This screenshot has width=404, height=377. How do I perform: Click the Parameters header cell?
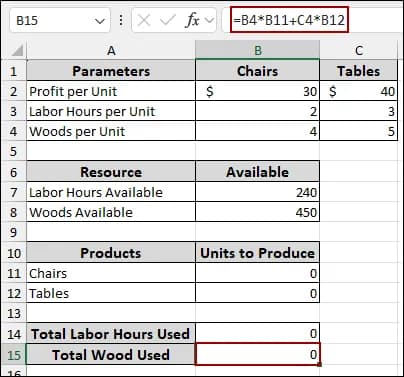[111, 71]
